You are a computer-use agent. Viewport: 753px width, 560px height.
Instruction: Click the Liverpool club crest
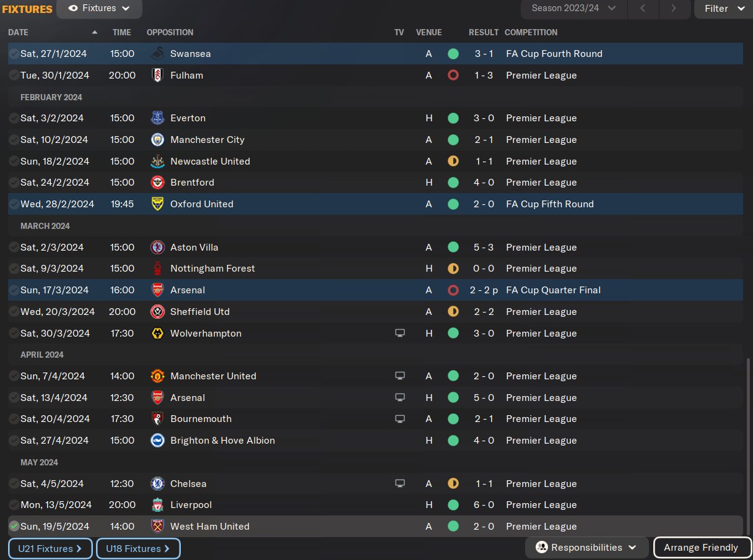click(158, 505)
